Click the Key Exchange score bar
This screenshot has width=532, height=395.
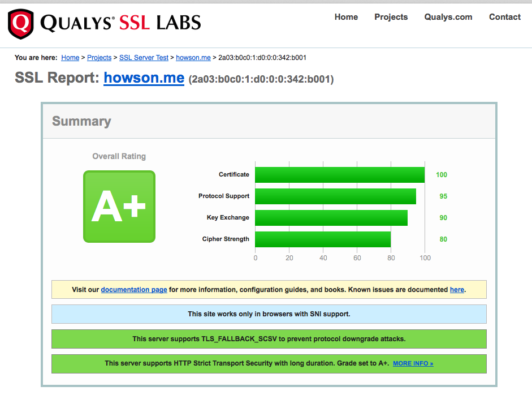coord(331,218)
